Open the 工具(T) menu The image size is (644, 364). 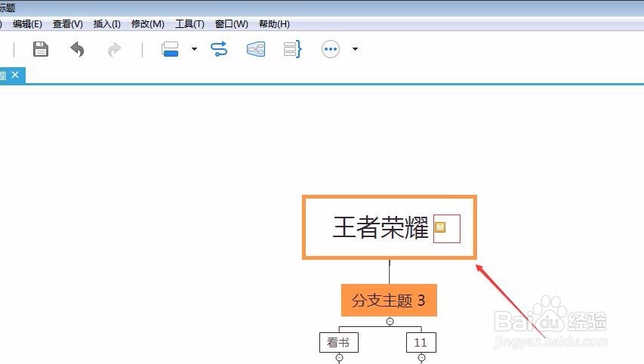click(x=190, y=24)
